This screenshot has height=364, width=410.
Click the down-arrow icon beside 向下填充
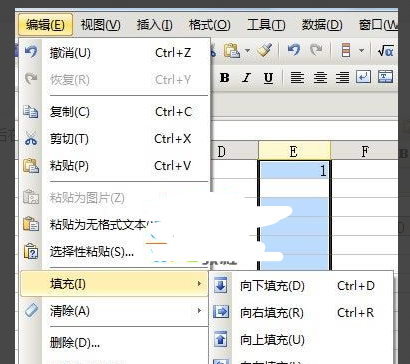coord(220,286)
